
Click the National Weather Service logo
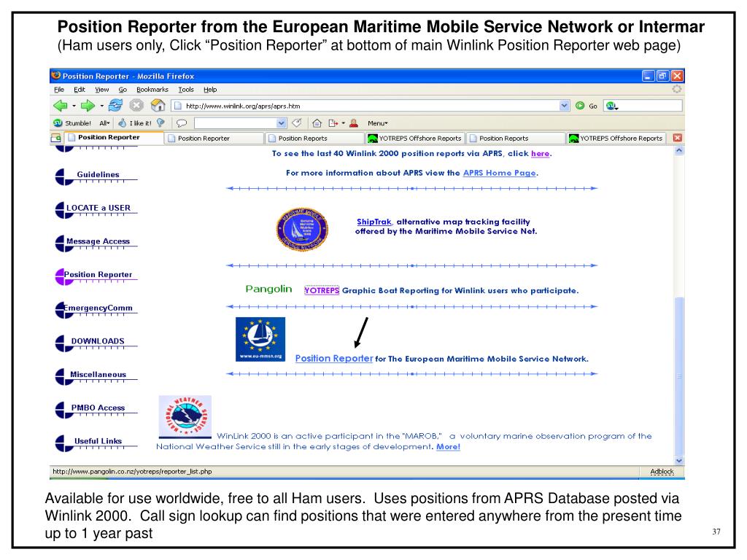(x=185, y=416)
